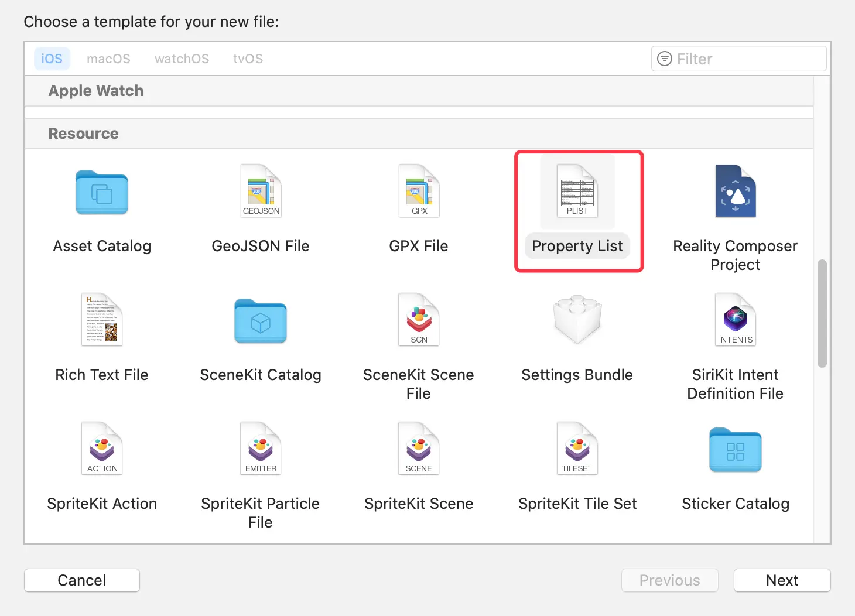Switch to the watchOS platform tab
Viewport: 855px width, 616px height.
182,59
